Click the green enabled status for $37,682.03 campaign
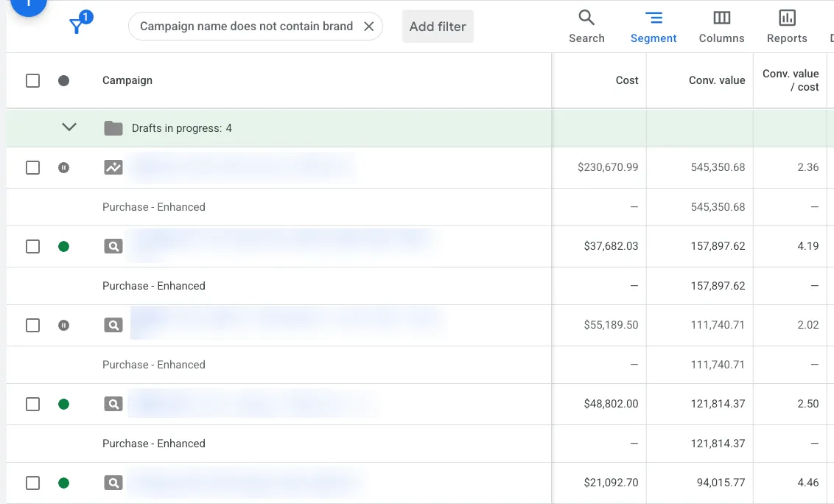The image size is (834, 504). [x=64, y=246]
